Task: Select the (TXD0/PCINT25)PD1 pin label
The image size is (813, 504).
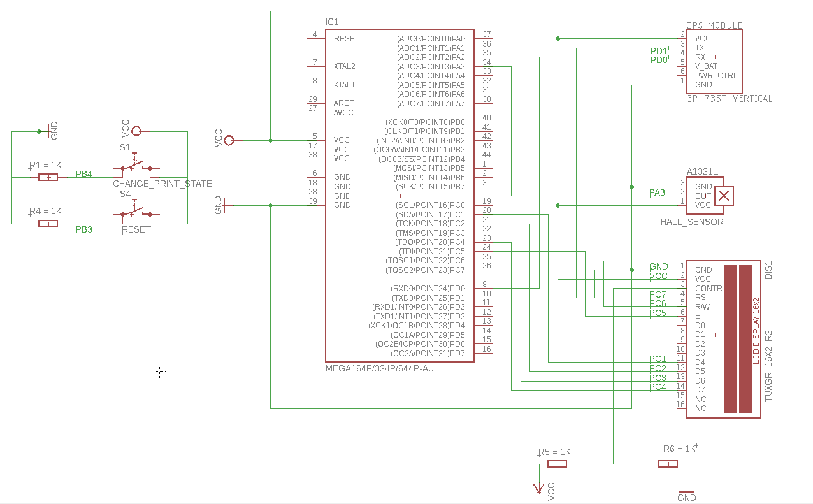Action: tap(428, 298)
